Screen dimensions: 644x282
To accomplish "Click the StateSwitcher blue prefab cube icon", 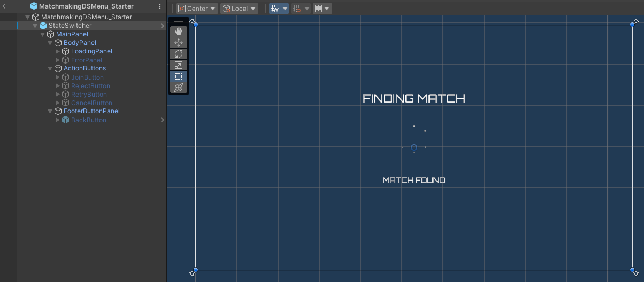I will [x=43, y=26].
